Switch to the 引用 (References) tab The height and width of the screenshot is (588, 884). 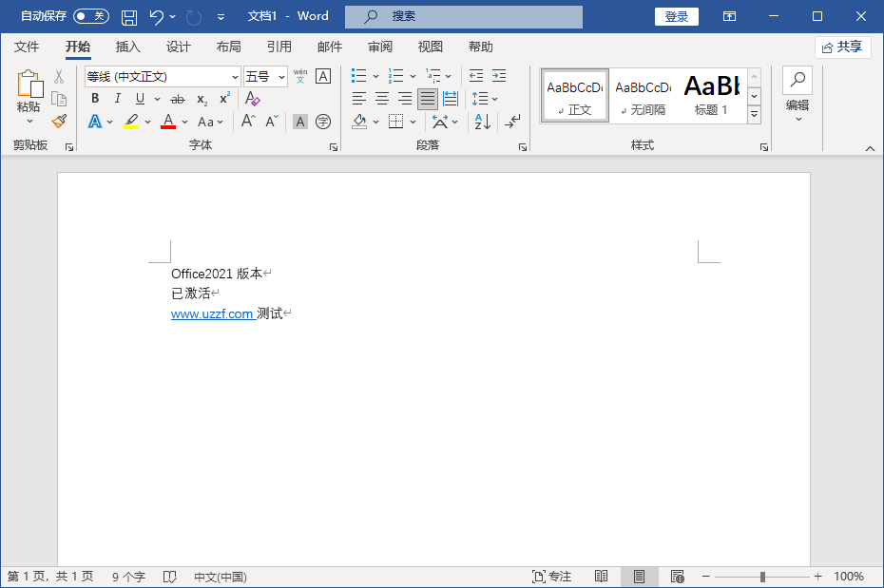coord(279,47)
